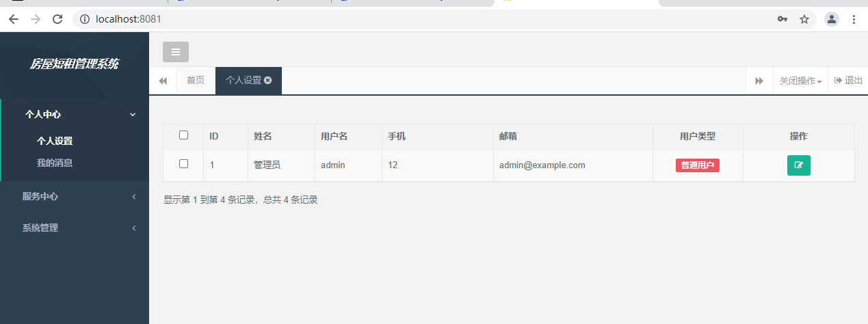Click the 退出 logout link
The width and height of the screenshot is (868, 324).
click(848, 81)
